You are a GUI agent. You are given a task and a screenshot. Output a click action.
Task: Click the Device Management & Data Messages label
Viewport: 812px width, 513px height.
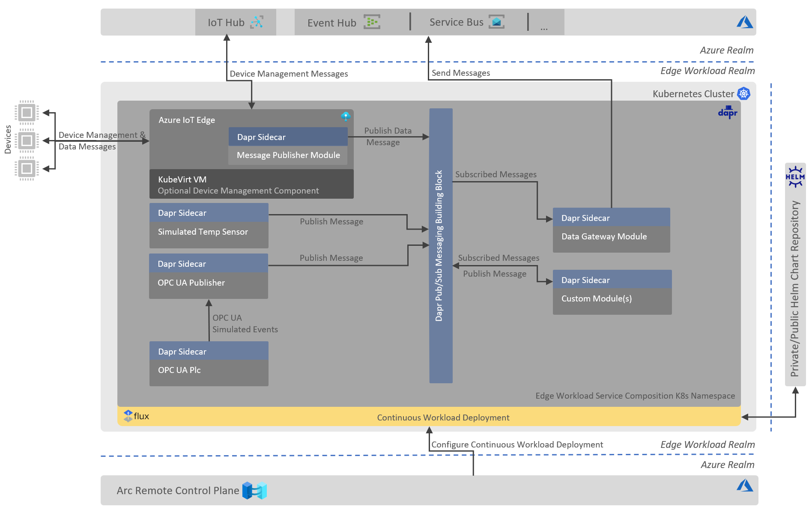[102, 141]
